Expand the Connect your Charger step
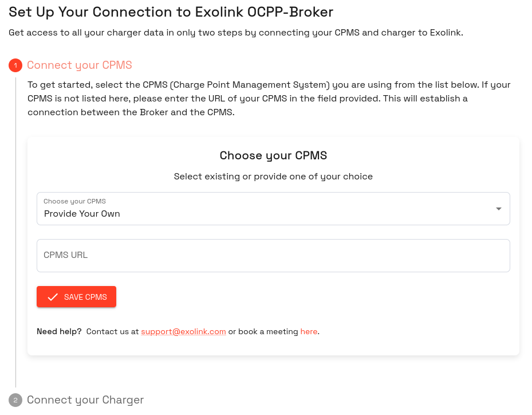The width and height of the screenshot is (532, 415). [x=85, y=400]
